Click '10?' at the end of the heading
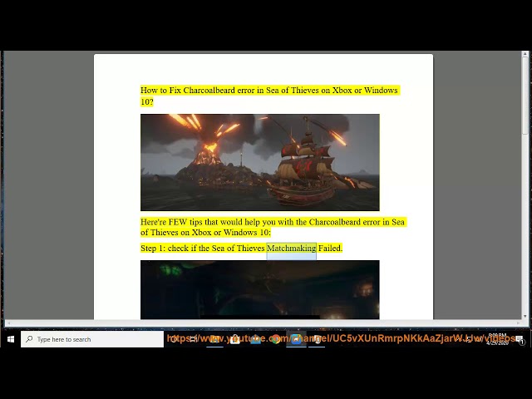This screenshot has height=399, width=532. click(x=147, y=101)
